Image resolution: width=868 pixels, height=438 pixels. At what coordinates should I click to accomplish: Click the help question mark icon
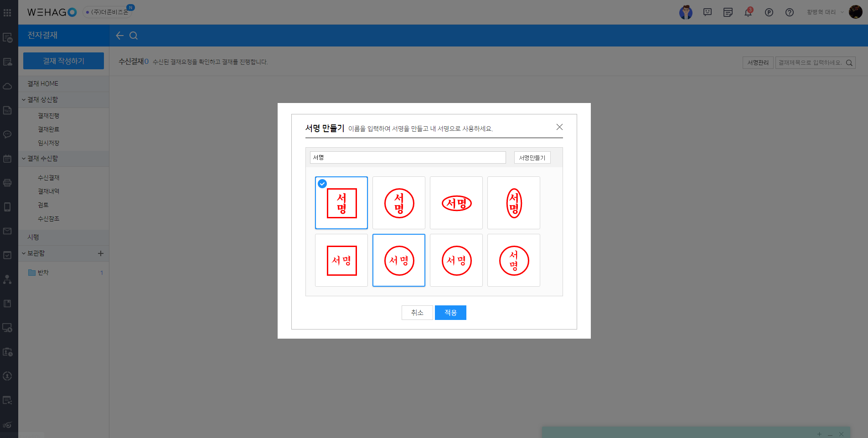(790, 12)
